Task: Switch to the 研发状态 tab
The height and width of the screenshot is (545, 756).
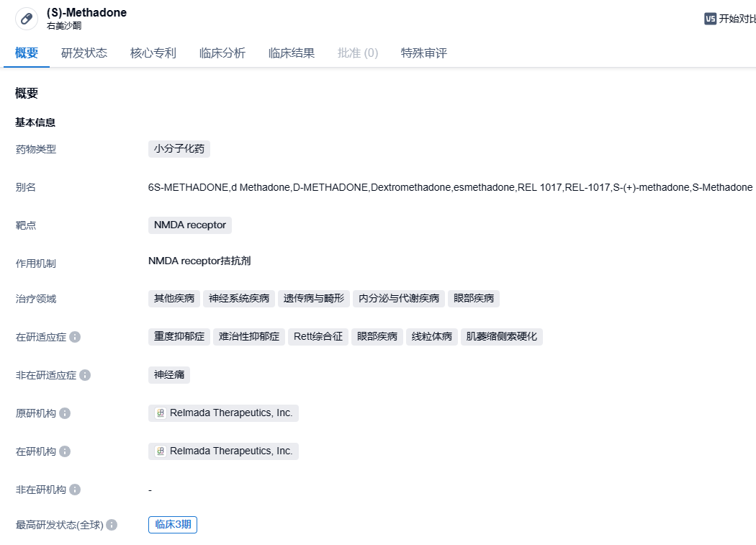Action: tap(84, 53)
